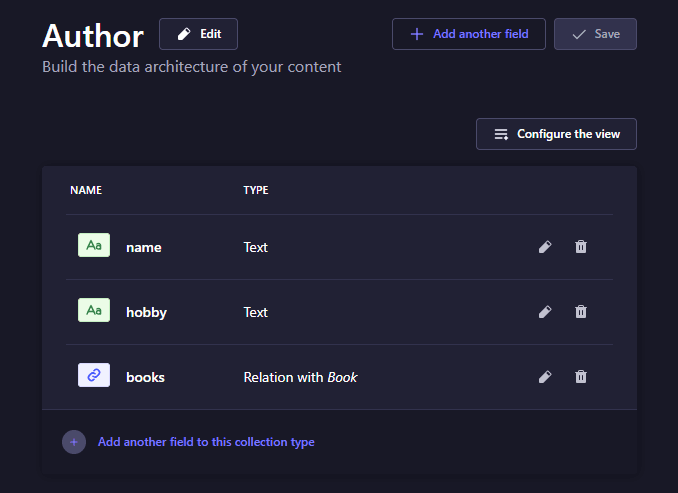
Task: Edit the name field with pencil icon
Action: pyautogui.click(x=545, y=247)
